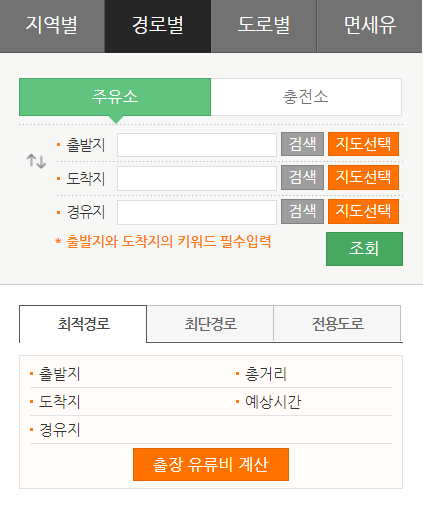The image size is (423, 515).
Task: Choose 지도선택 for 경유지
Action: [363, 211]
